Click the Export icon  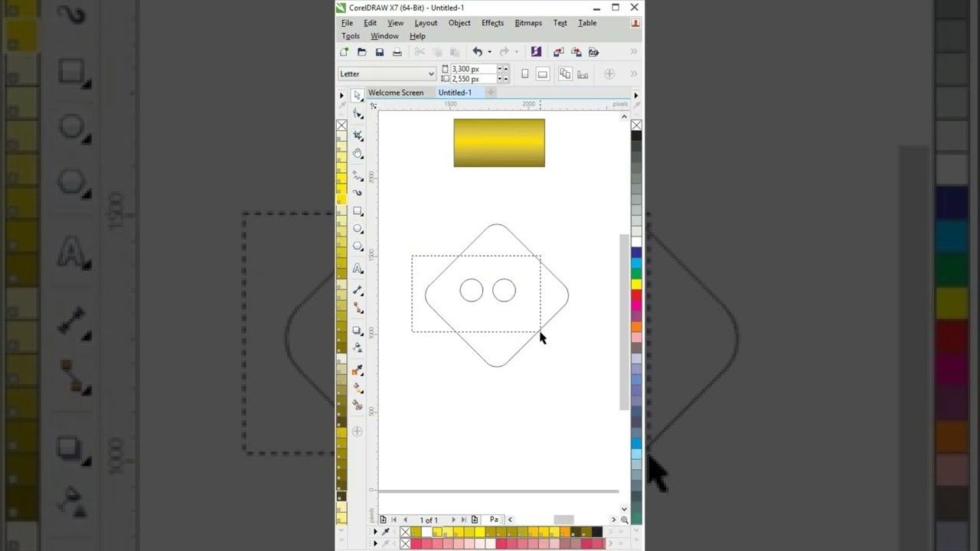click(x=576, y=52)
